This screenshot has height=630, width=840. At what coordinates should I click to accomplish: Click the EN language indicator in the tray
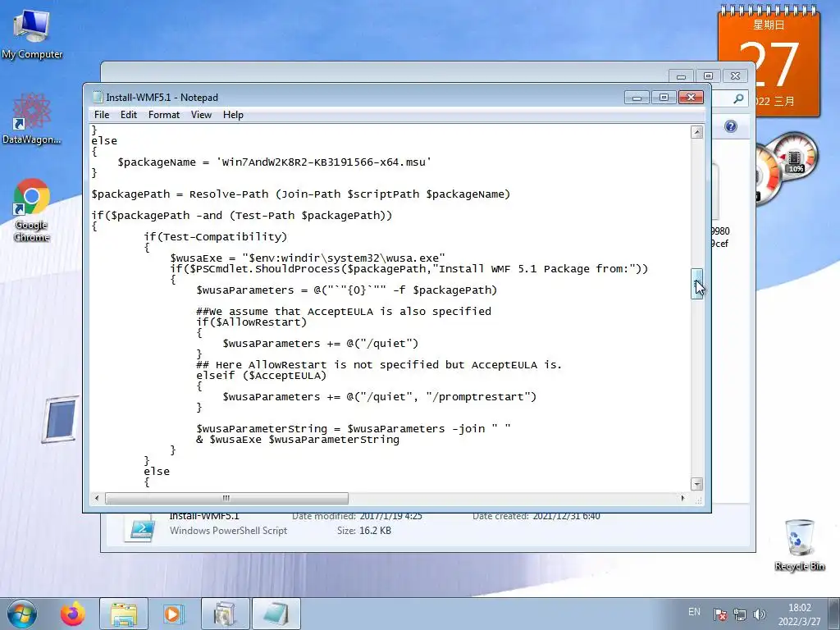pos(694,611)
